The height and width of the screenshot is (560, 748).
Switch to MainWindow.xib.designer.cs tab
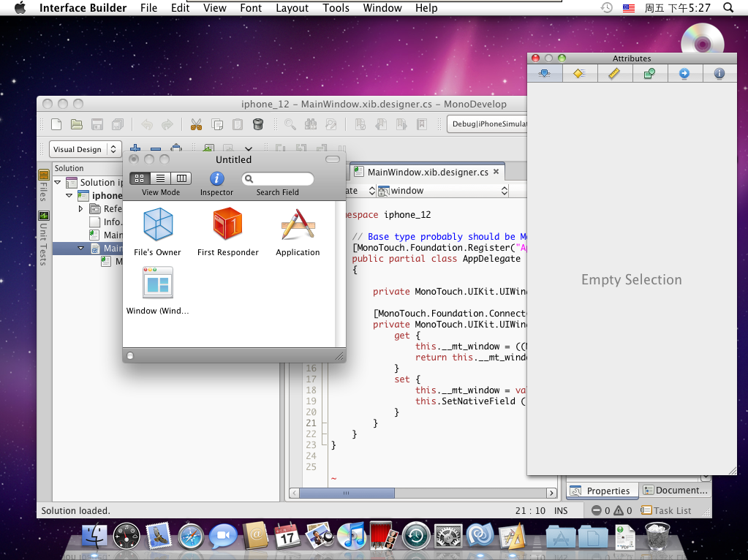(x=428, y=173)
